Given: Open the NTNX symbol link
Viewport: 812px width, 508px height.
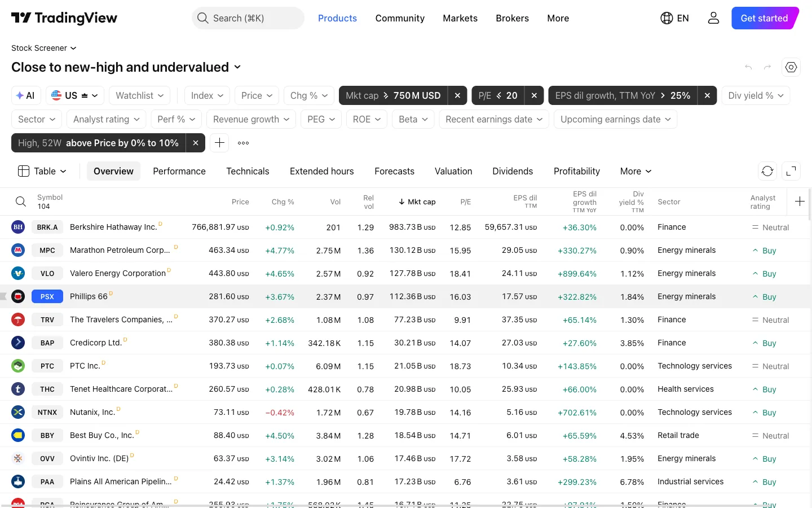Looking at the screenshot, I should pos(47,412).
